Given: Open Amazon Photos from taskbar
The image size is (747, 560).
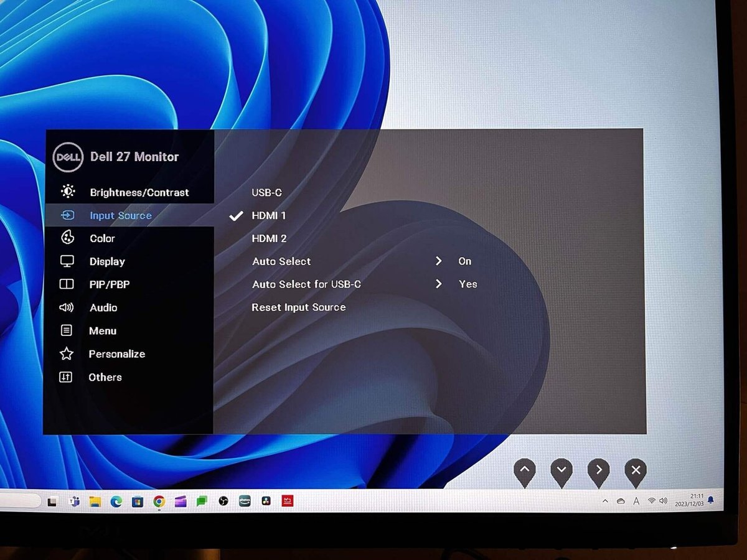Looking at the screenshot, I should point(245,501).
